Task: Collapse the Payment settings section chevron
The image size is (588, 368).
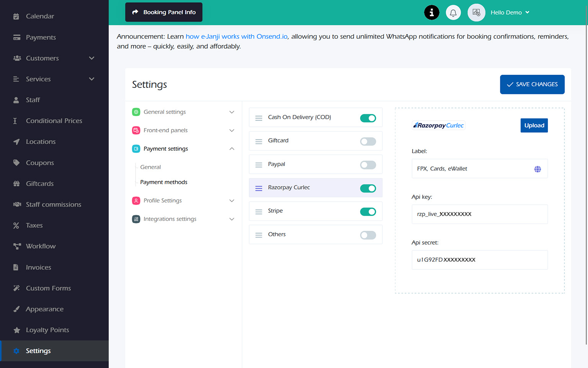Action: 232,149
